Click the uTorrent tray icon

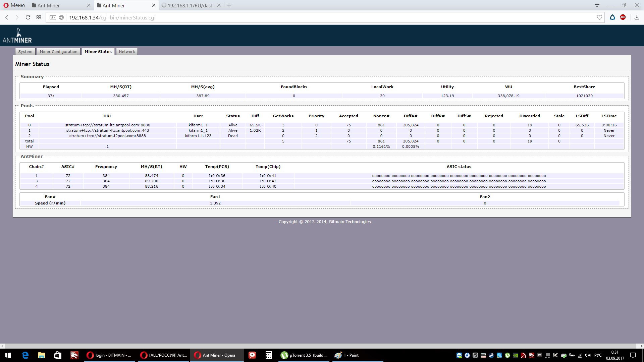pyautogui.click(x=507, y=355)
